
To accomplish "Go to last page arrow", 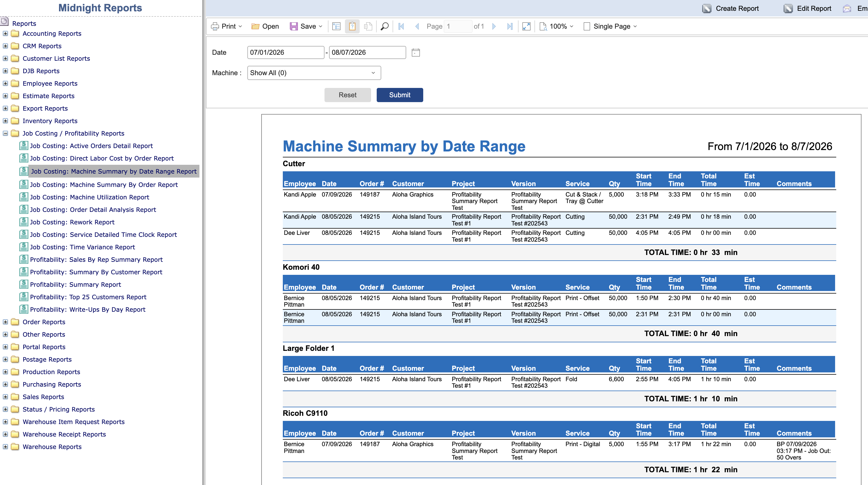I will tap(510, 26).
